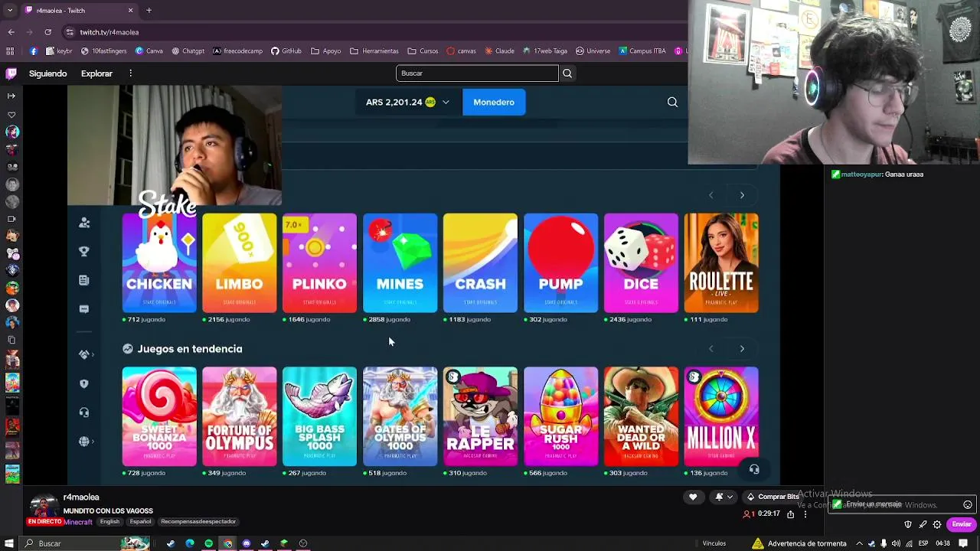This screenshot has width=980, height=551.
Task: Follow channel with the heart icon
Action: point(693,497)
